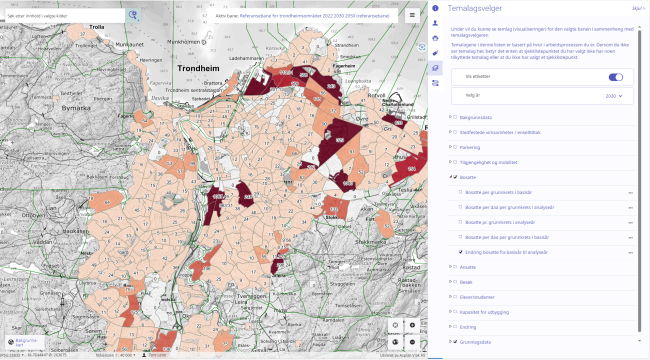Open the active route Referansebane link
The width and height of the screenshot is (650, 360).
[315, 16]
